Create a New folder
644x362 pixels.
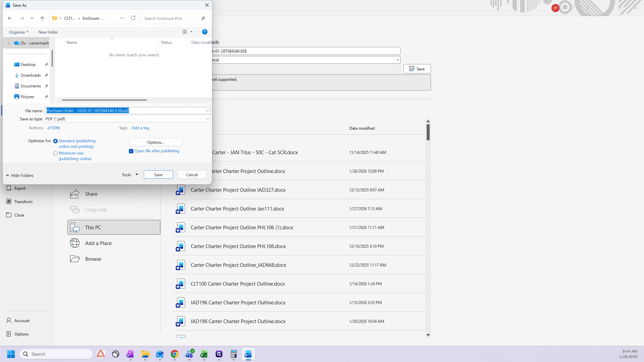[x=48, y=32]
